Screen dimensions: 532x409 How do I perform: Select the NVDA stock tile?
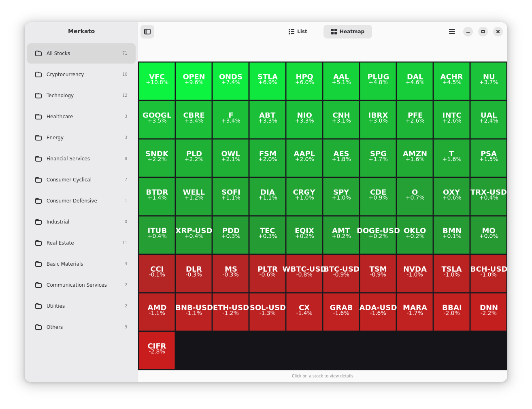coord(415,273)
